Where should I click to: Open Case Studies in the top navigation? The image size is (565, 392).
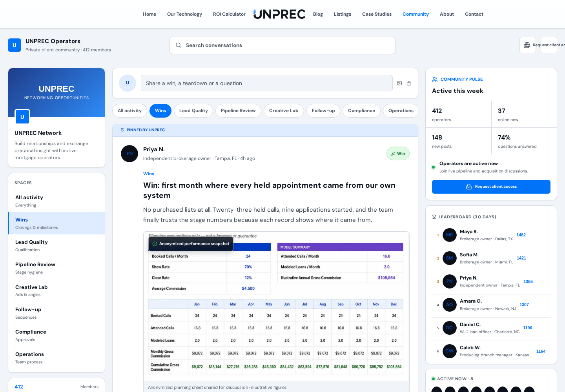(377, 14)
